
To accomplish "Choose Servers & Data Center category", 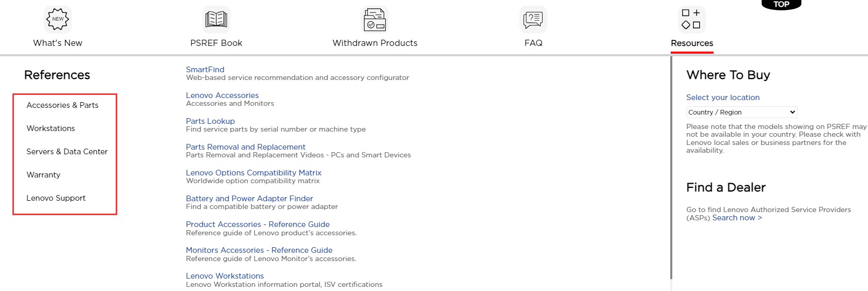I will coord(67,152).
